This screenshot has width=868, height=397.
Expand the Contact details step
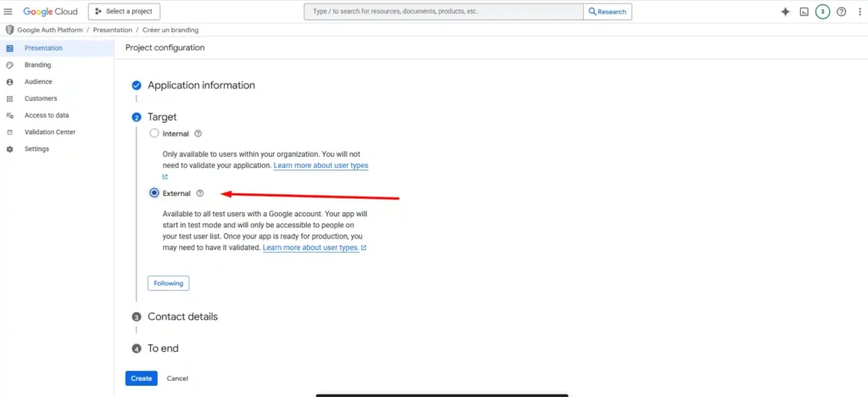(x=182, y=316)
